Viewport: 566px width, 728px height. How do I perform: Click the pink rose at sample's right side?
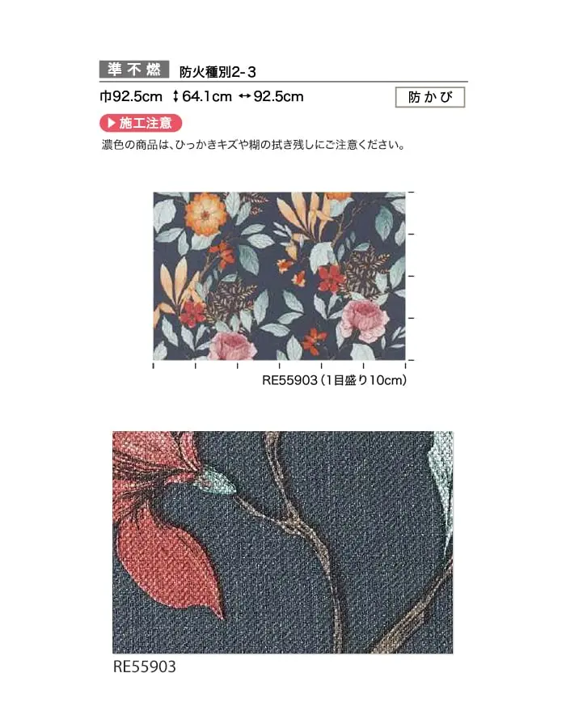364,319
